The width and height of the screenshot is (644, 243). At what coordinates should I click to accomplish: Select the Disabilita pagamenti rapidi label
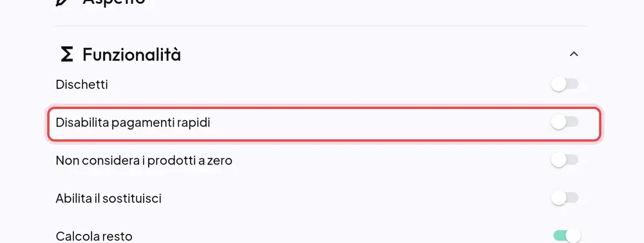[133, 123]
